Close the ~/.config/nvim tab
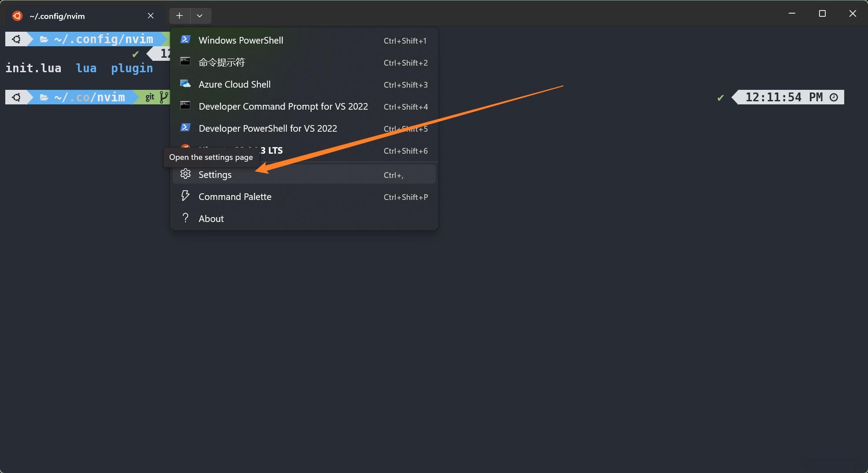868x473 pixels. (151, 16)
